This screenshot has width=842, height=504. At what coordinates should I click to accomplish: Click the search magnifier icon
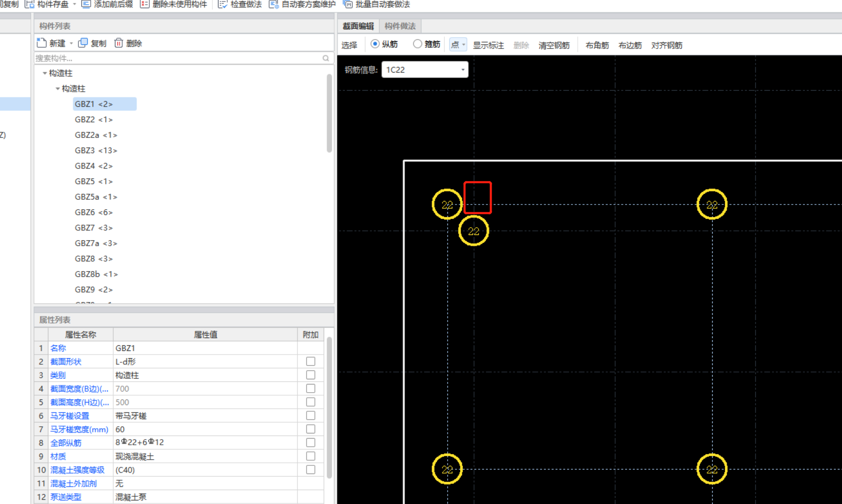pos(326,58)
